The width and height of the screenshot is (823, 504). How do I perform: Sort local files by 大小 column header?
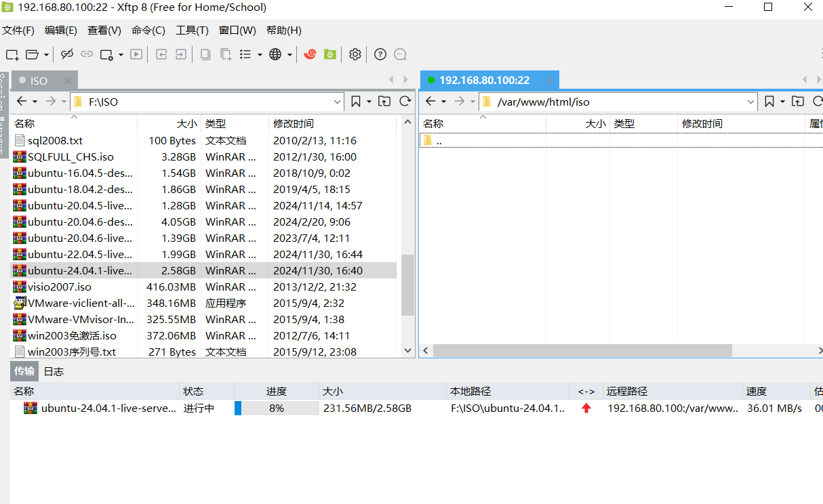click(169, 123)
